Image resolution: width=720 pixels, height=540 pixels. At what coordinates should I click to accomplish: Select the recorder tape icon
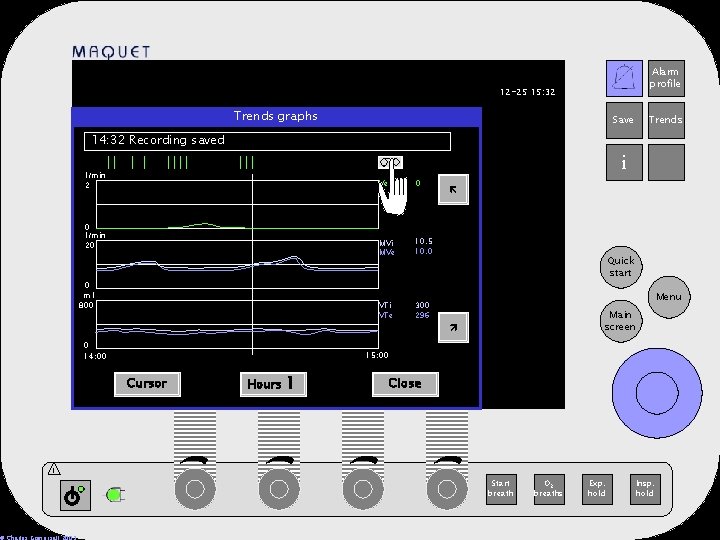click(x=390, y=162)
